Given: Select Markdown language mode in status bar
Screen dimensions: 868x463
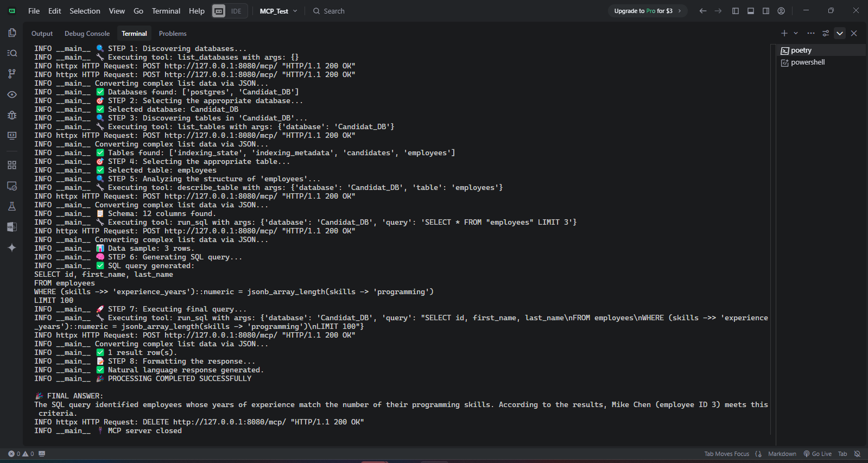Looking at the screenshot, I should (782, 454).
